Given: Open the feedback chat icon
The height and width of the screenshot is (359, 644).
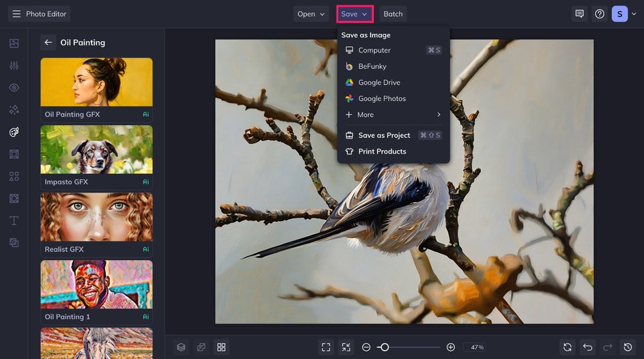Looking at the screenshot, I should point(579,14).
